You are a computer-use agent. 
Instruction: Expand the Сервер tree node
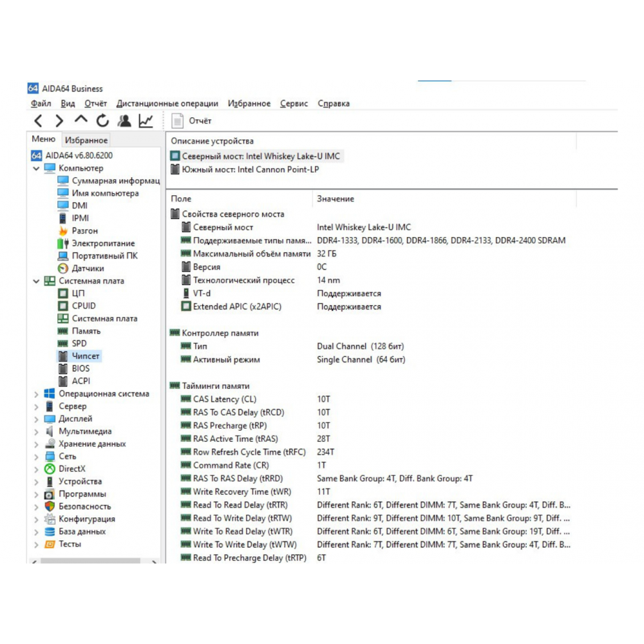tap(36, 406)
